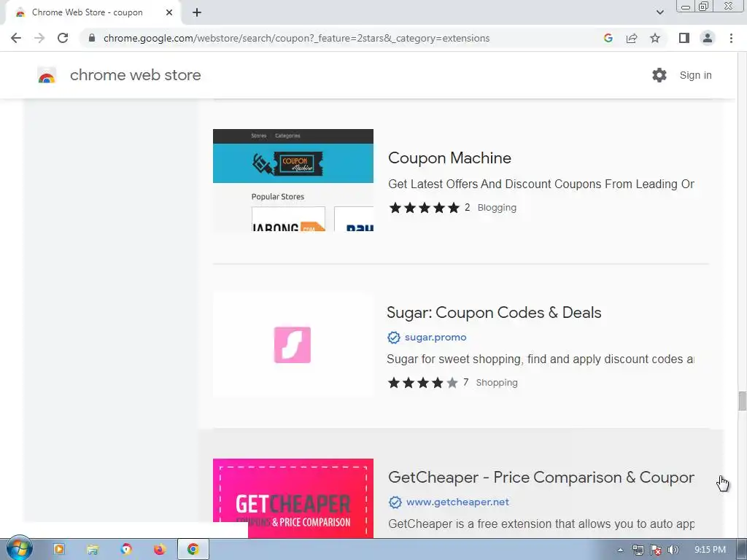Open file explorer from taskbar
This screenshot has width=747, height=560.
coord(93,549)
